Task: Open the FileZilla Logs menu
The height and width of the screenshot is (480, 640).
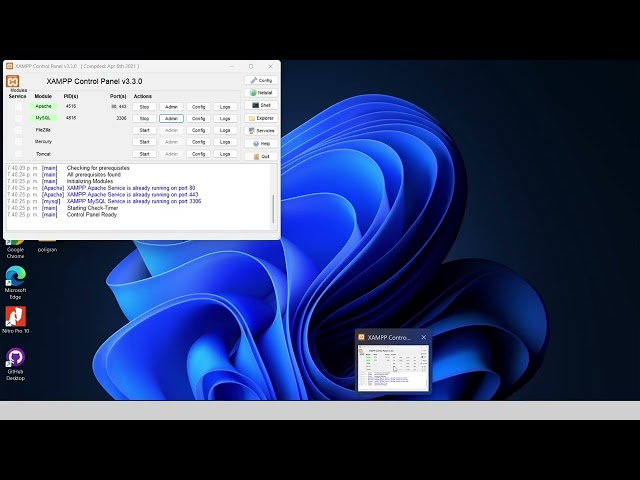Action: 225,130
